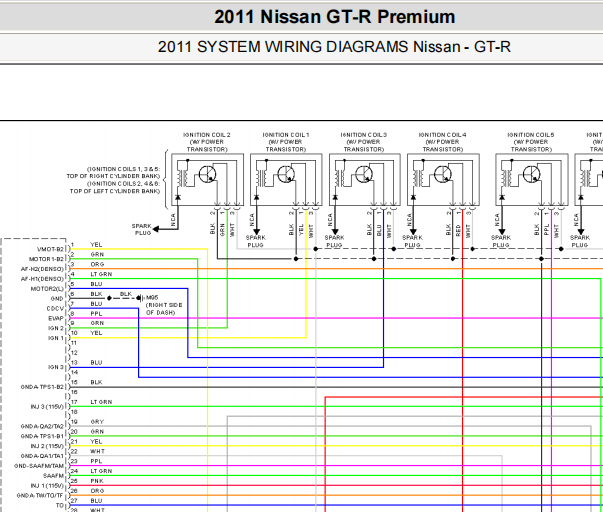This screenshot has width=603, height=512.
Task: Select the "INJ 1 (115V)" pin label
Action: [x=48, y=486]
